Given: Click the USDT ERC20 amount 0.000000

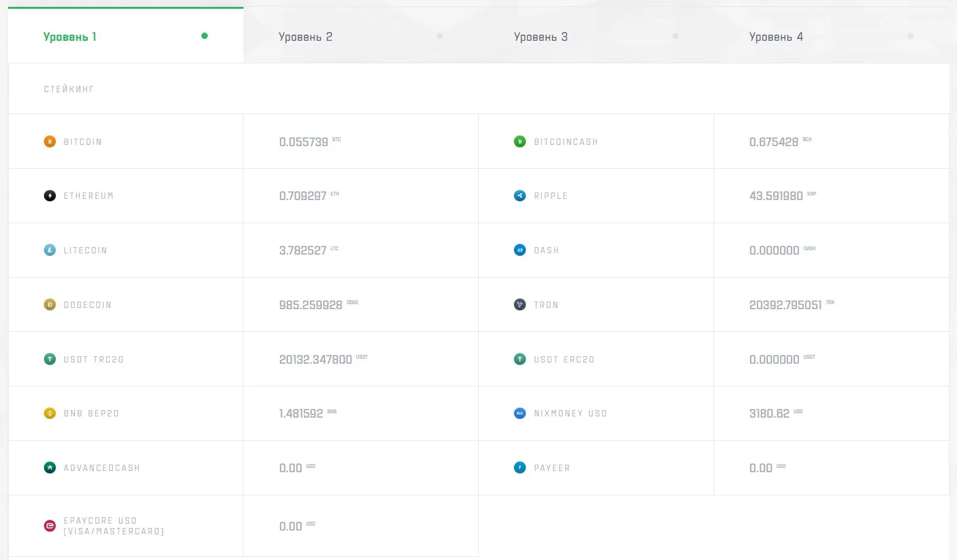Looking at the screenshot, I should click(x=774, y=359).
